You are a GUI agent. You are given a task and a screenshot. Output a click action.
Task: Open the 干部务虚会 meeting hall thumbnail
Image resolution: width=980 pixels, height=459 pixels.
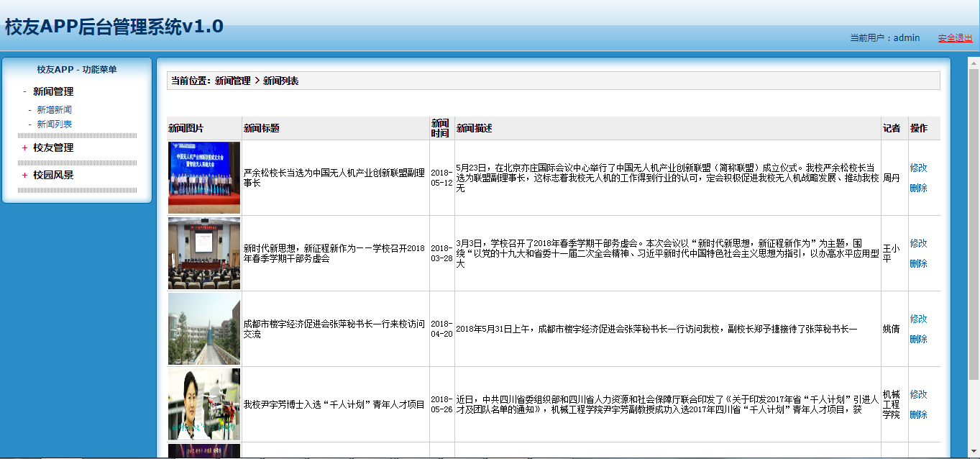[204, 253]
